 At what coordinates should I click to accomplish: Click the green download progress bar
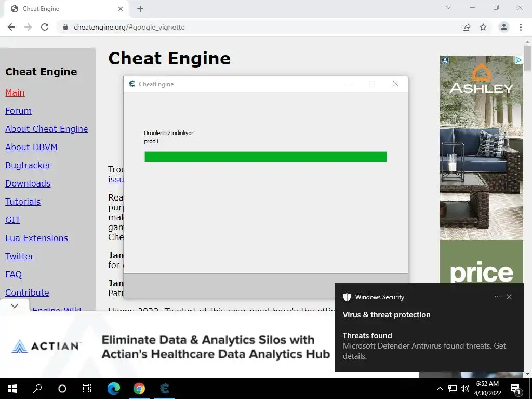coord(265,156)
